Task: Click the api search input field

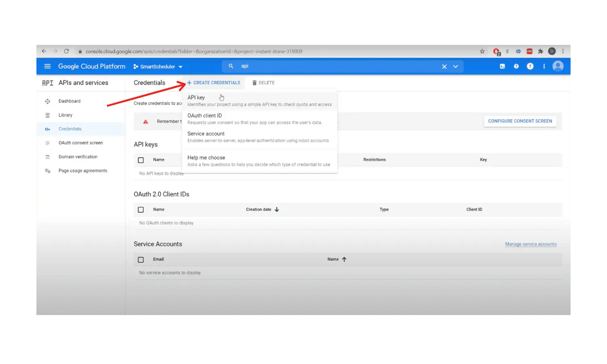Action: tap(336, 66)
